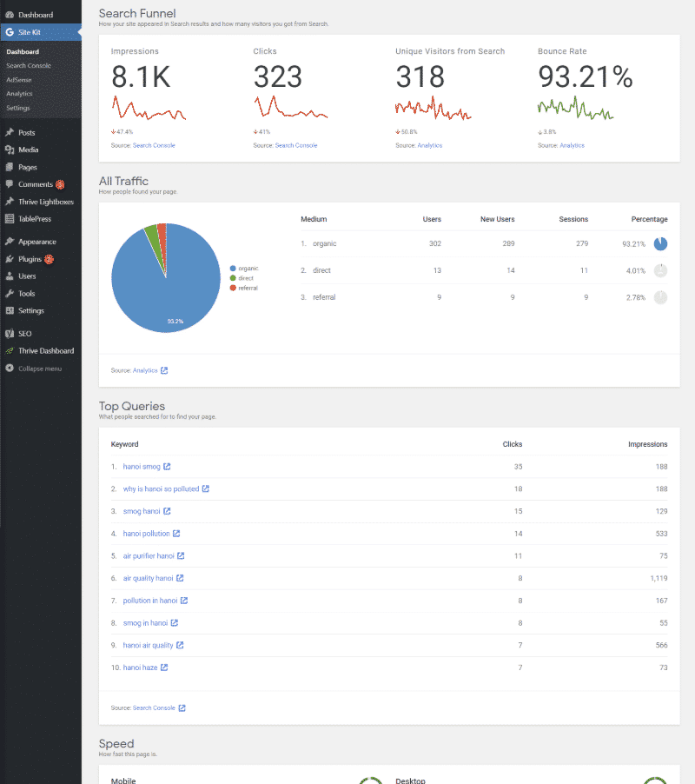Screen dimensions: 695x784
Task: Select the TablePress icon in the sidebar
Action: (x=10, y=219)
